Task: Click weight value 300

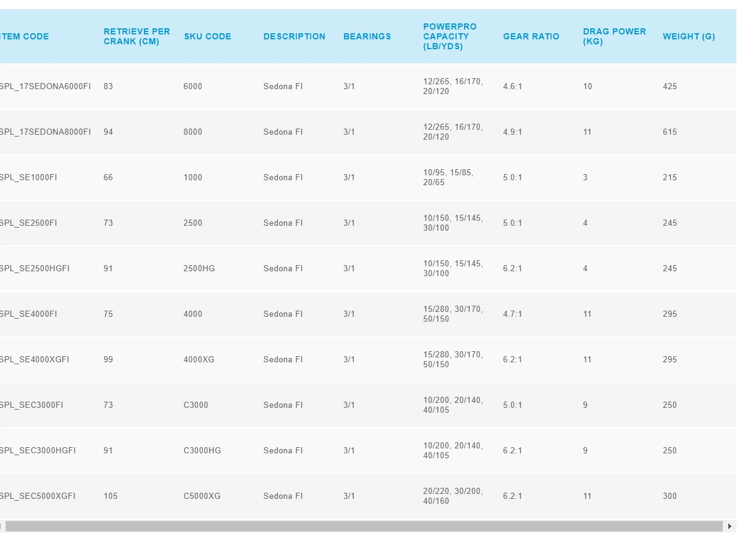Action: click(670, 496)
